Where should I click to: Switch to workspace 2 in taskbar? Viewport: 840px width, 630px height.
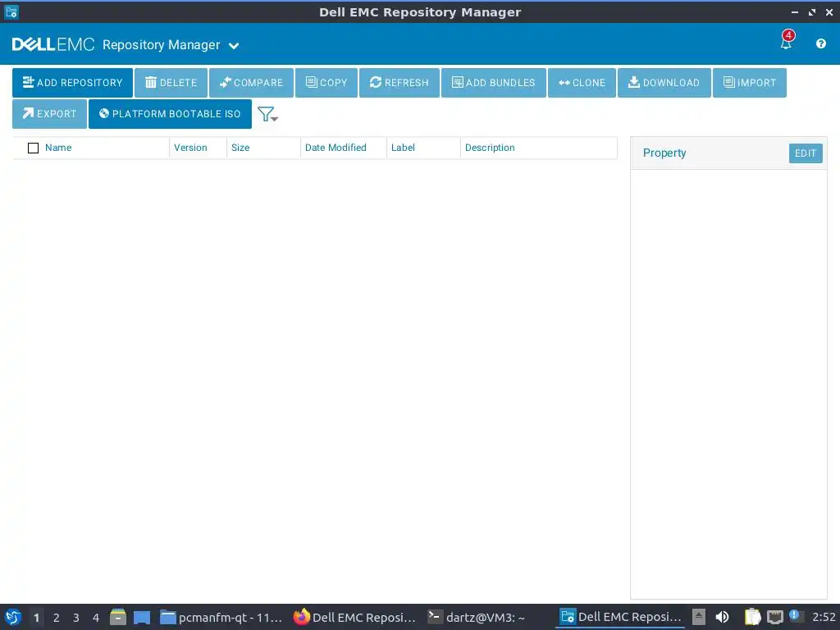click(x=57, y=618)
